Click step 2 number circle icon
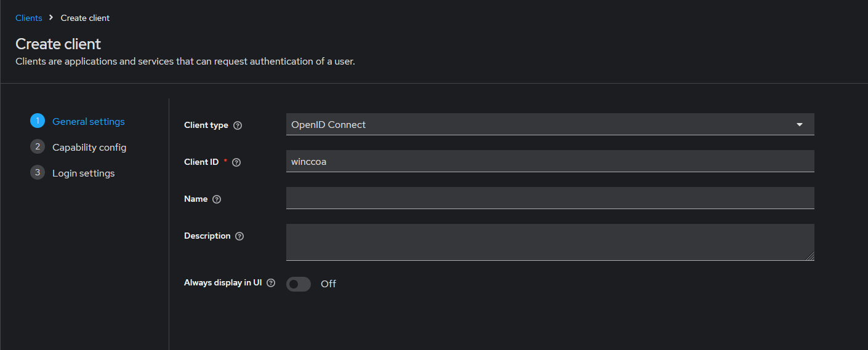Screen dimensions: 868x350 coord(38,147)
